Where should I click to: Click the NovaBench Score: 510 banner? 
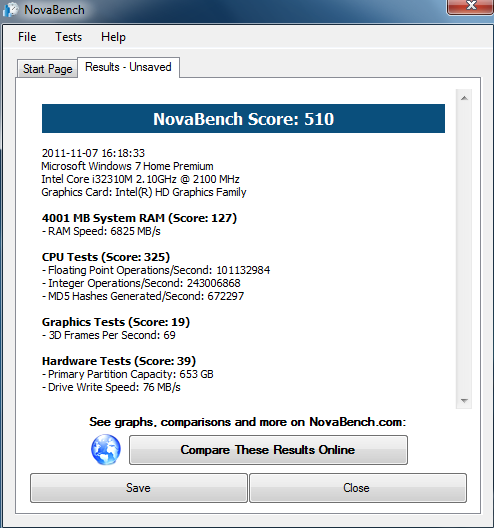[x=243, y=119]
